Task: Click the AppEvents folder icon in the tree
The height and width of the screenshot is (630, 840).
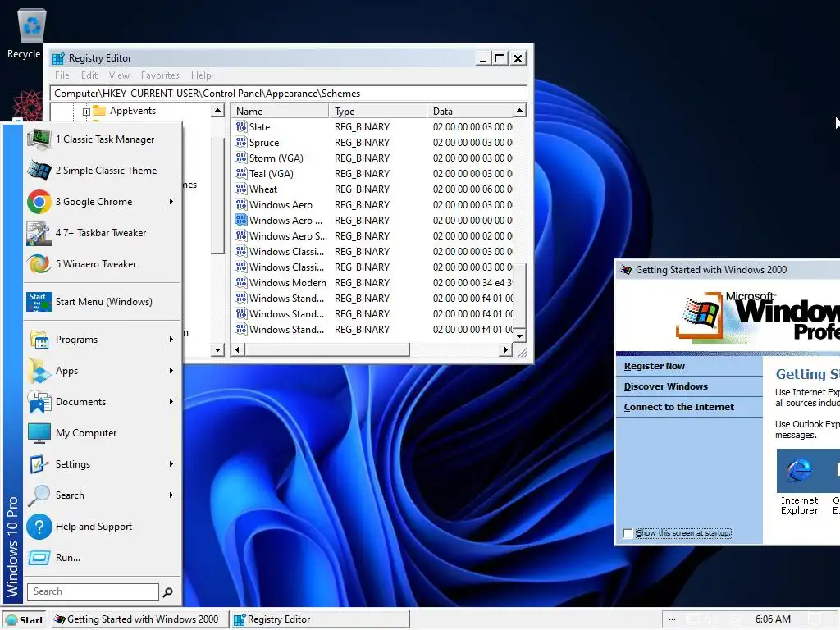Action: coord(99,111)
